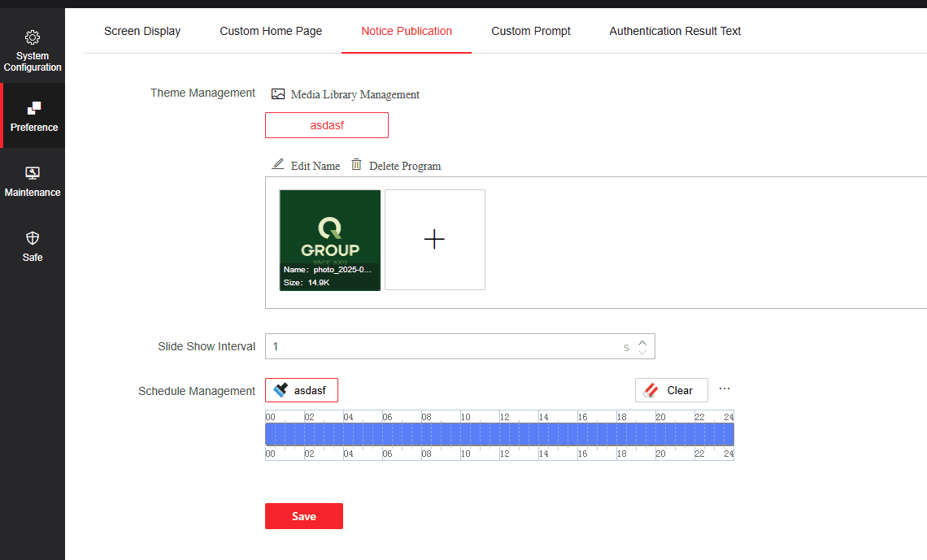Select the Preference sidebar icon

(x=34, y=108)
